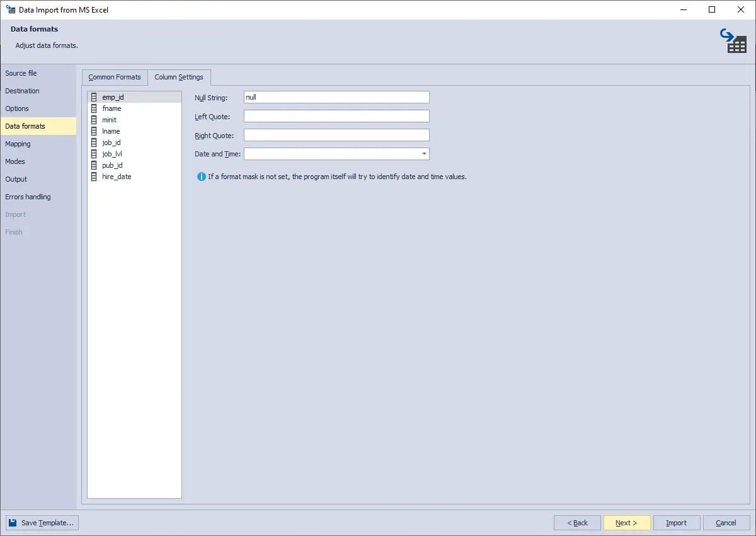The image size is (756, 536).
Task: Switch to the Common Formats tab
Action: [115, 77]
